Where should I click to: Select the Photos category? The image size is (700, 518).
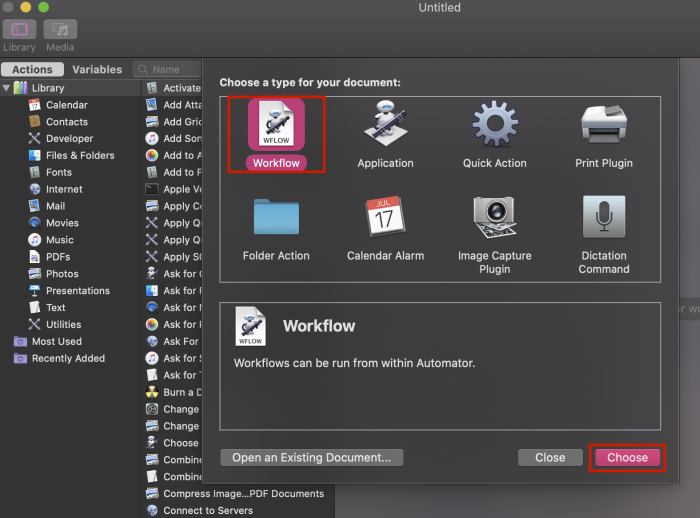pos(62,274)
